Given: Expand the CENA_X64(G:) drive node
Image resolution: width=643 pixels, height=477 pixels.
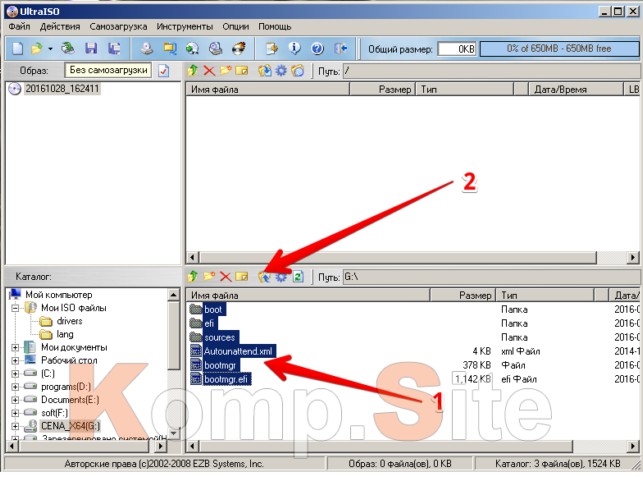Looking at the screenshot, I should (15, 427).
